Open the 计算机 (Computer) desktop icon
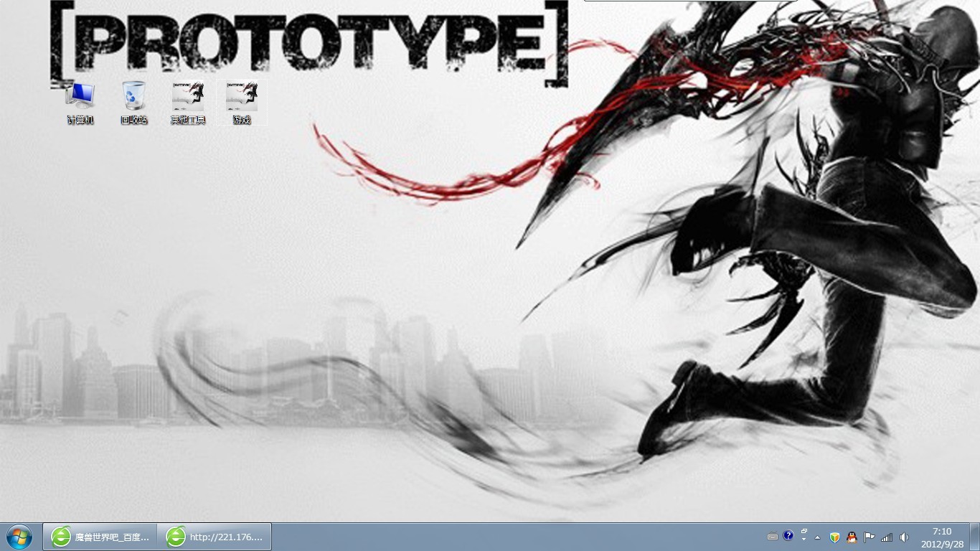This screenshot has width=980, height=551. (x=80, y=103)
